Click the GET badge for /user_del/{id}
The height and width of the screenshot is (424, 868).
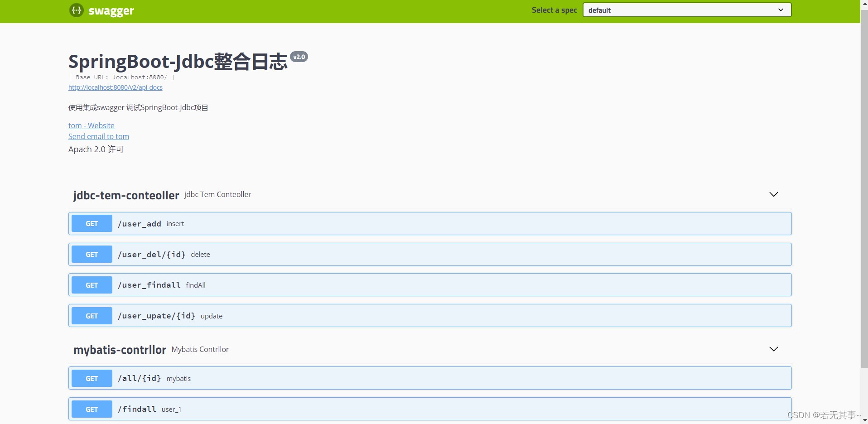click(x=91, y=254)
